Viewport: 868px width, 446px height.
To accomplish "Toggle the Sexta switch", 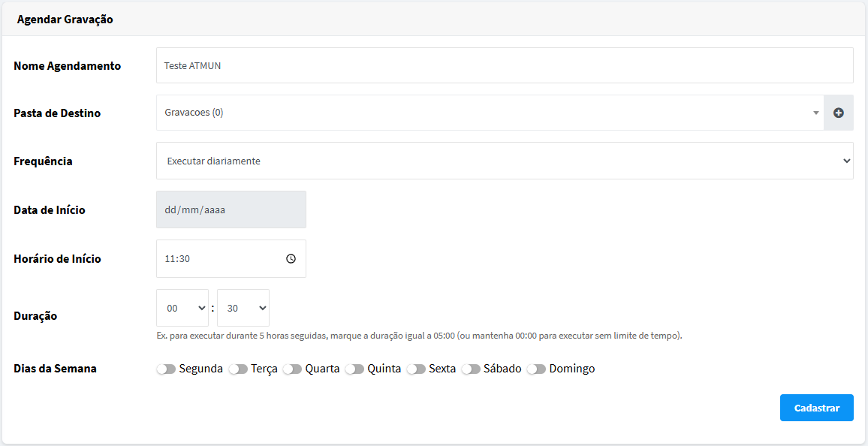I will pyautogui.click(x=416, y=369).
